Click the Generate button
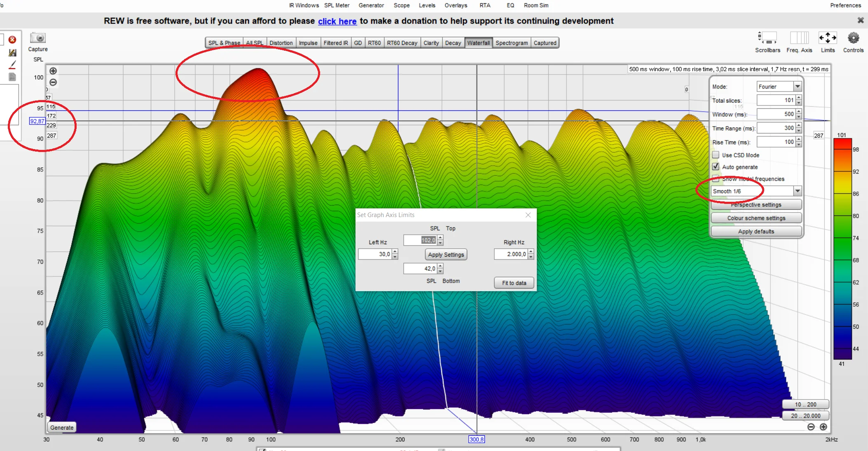This screenshot has width=868, height=451. click(62, 428)
